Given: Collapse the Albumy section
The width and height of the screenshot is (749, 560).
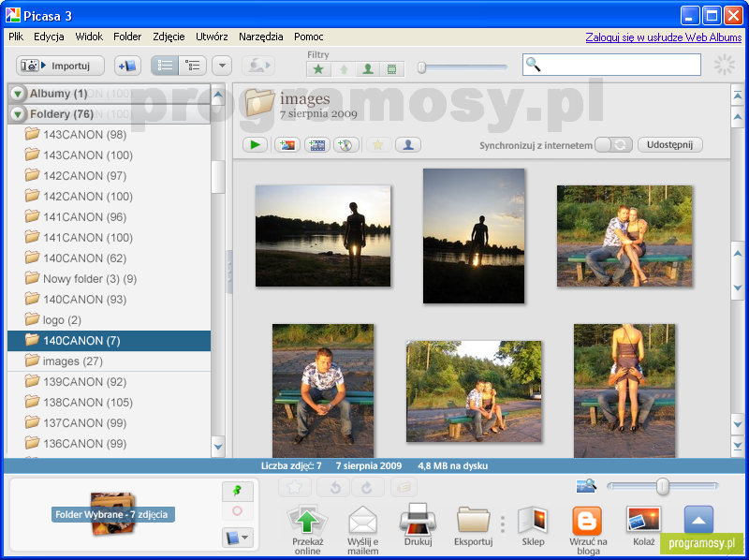Looking at the screenshot, I should tap(18, 94).
